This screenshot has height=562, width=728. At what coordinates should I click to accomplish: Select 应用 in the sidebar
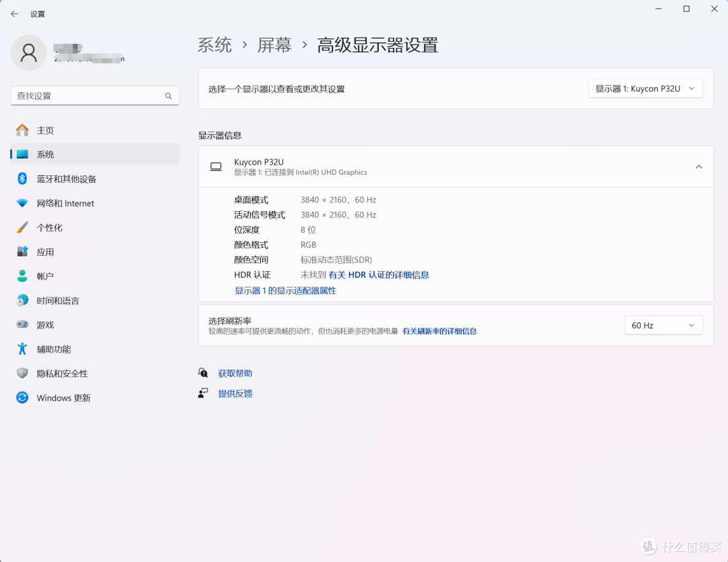pos(95,252)
